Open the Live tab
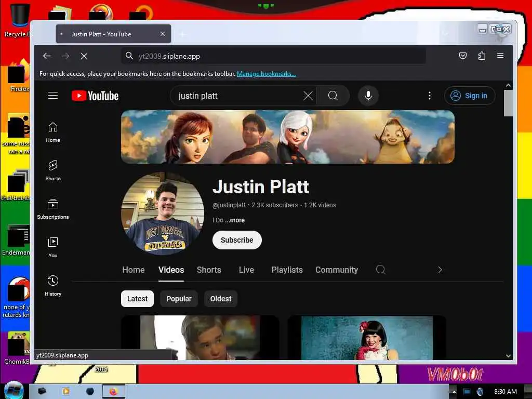Screen dimensions: 532x399 coord(246,270)
